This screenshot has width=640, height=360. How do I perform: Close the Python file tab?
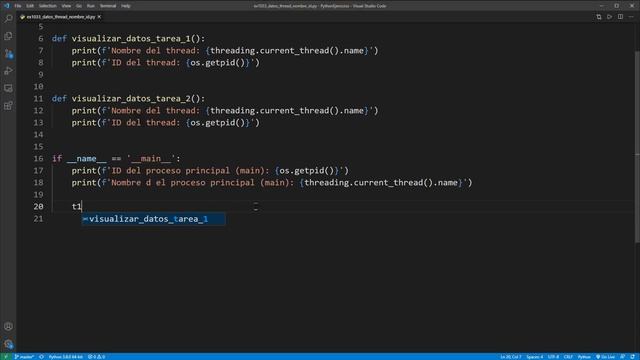click(99, 17)
